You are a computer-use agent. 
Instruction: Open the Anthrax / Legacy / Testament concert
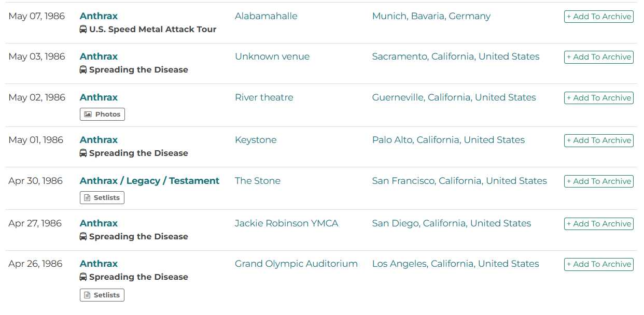click(x=149, y=181)
